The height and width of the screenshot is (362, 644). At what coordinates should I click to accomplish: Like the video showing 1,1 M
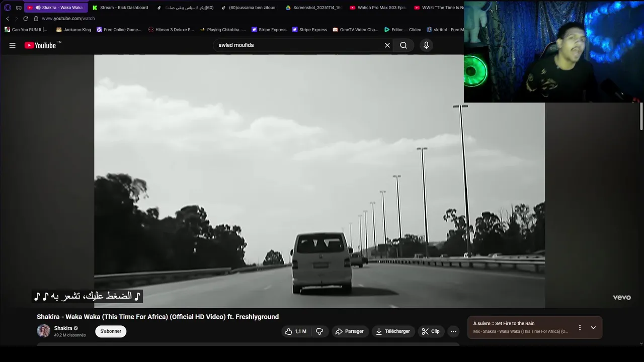coord(296,331)
